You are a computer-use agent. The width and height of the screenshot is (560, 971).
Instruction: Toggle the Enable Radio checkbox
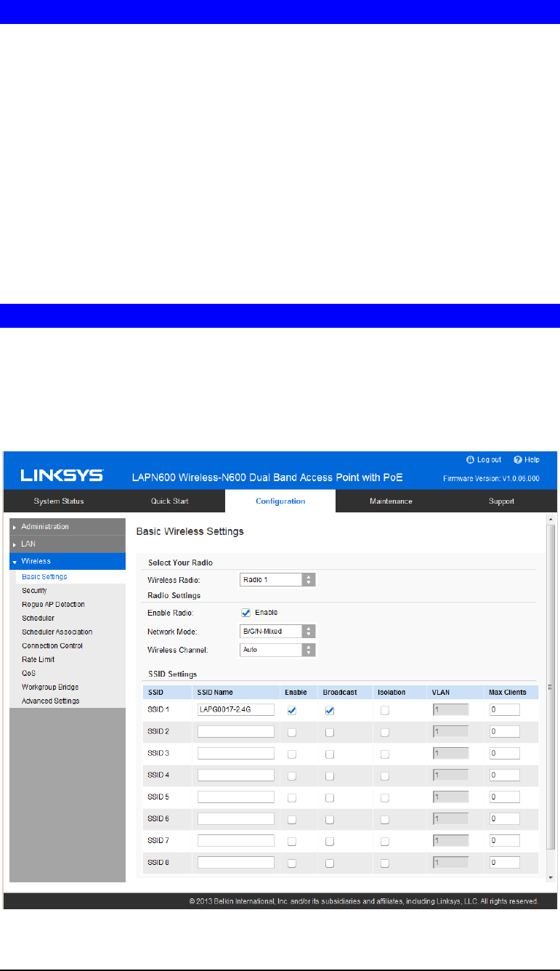pos(245,613)
